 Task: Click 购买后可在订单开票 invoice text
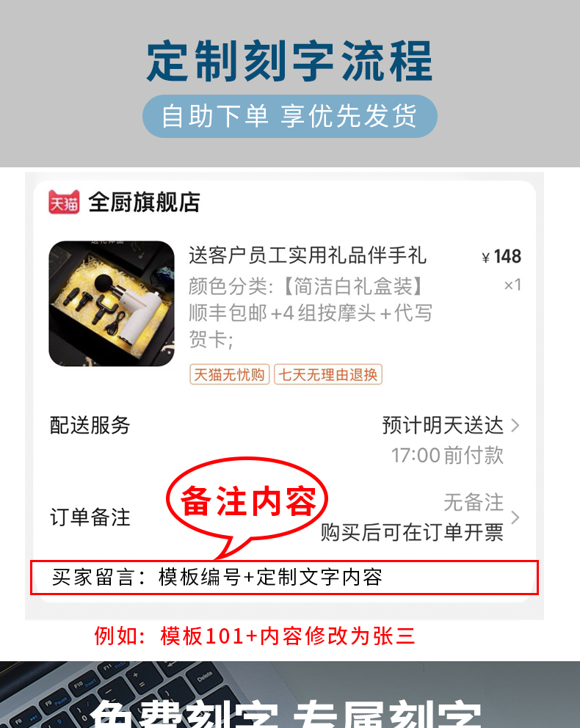point(412,532)
